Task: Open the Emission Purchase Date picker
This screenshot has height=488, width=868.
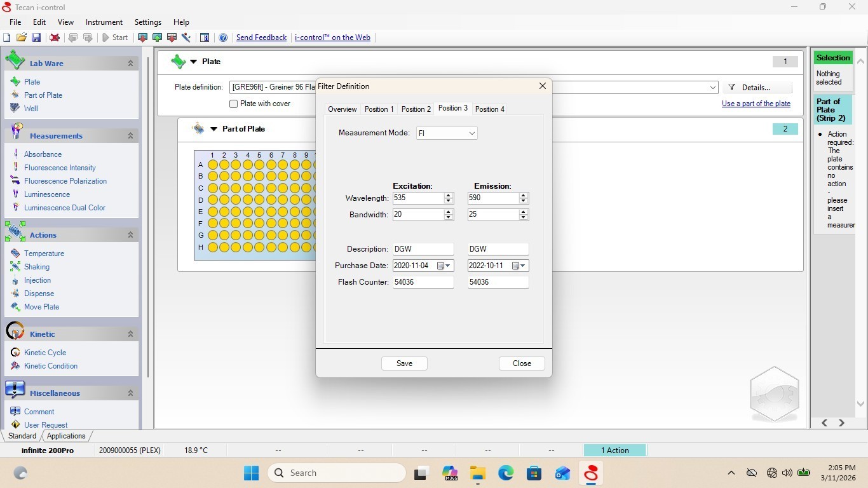Action: point(519,266)
